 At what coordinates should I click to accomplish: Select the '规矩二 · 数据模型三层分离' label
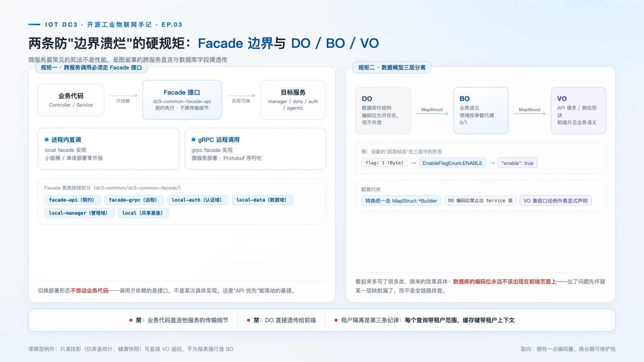(x=392, y=68)
